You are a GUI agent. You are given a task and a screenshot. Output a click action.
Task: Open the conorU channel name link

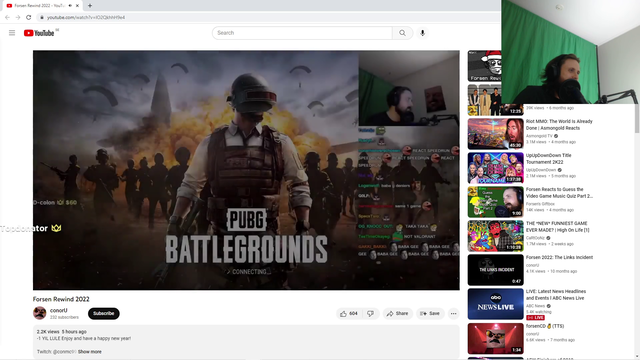pos(58,310)
